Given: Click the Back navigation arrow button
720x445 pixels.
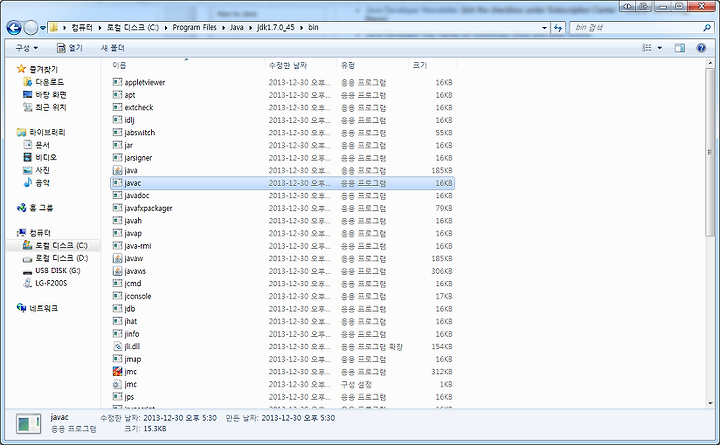Looking at the screenshot, I should (14, 28).
